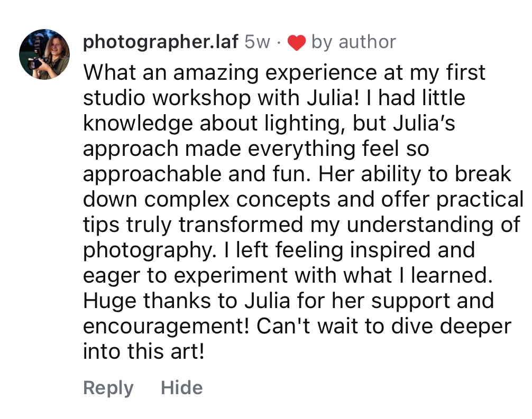Click the 'by author' label
Image resolution: width=532 pixels, height=419 pixels.
353,42
